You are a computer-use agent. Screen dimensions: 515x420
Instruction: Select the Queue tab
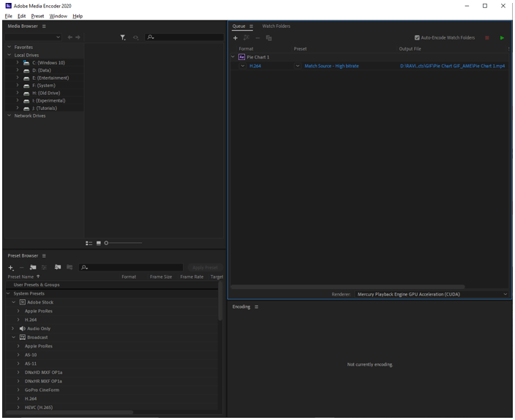pyautogui.click(x=238, y=26)
